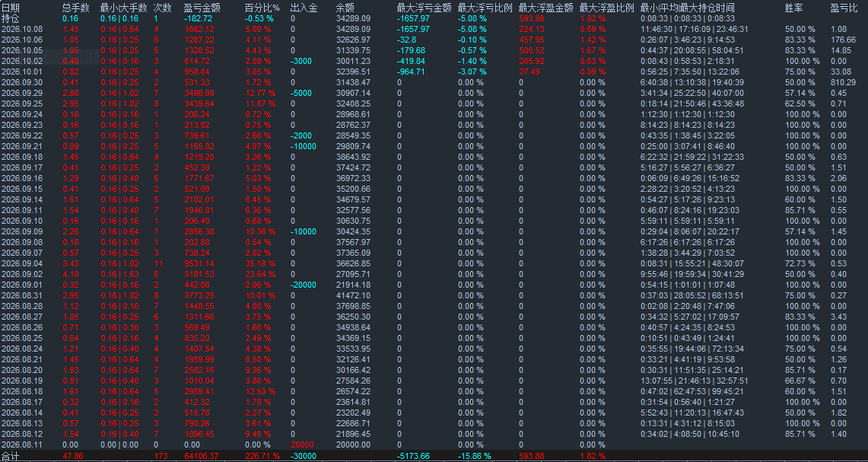The width and height of the screenshot is (868, 462).
Task: Click the 合计 totals row label
Action: pyautogui.click(x=11, y=456)
